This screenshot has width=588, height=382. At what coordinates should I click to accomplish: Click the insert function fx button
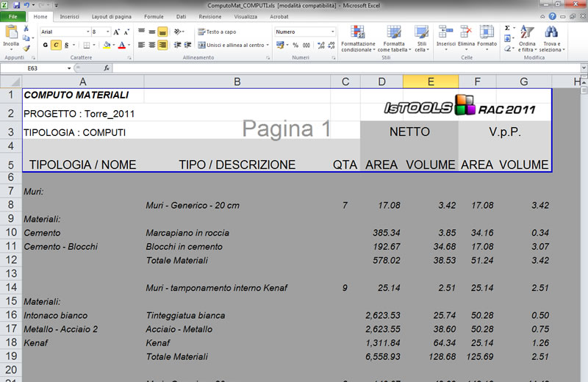coord(107,68)
